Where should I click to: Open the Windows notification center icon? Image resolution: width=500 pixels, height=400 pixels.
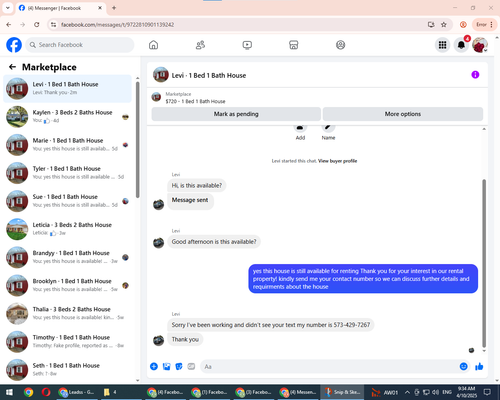(487, 392)
